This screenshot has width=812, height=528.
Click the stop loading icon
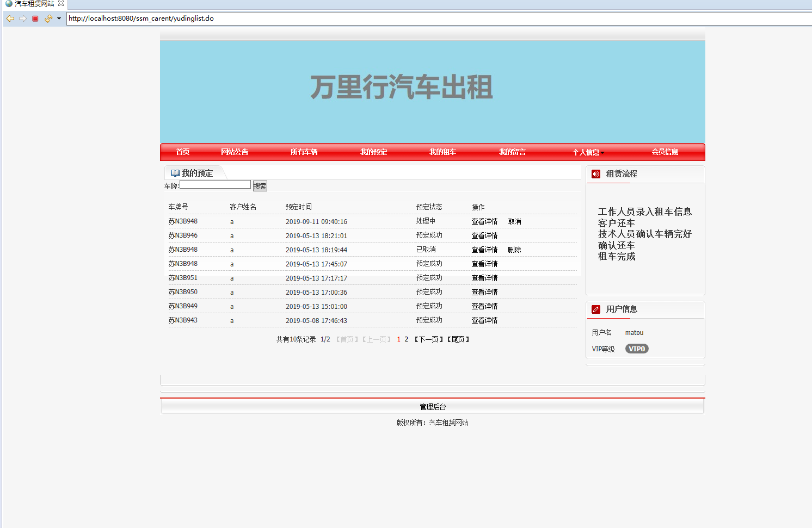35,18
